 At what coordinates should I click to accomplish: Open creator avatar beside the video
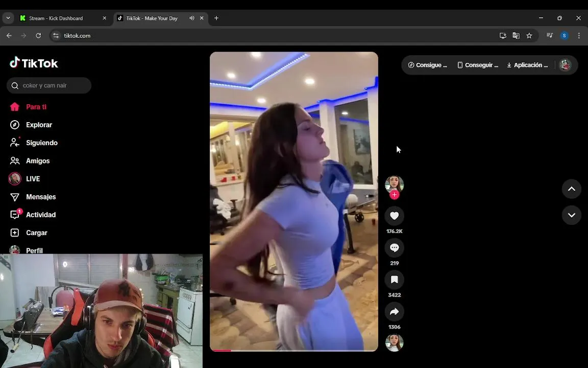(394, 185)
